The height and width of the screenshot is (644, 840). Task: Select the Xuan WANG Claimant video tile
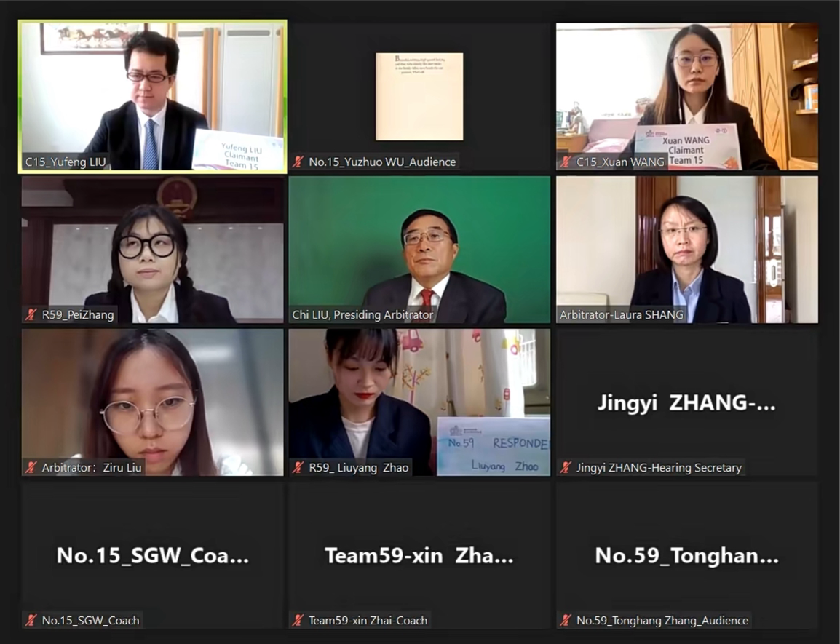(687, 97)
